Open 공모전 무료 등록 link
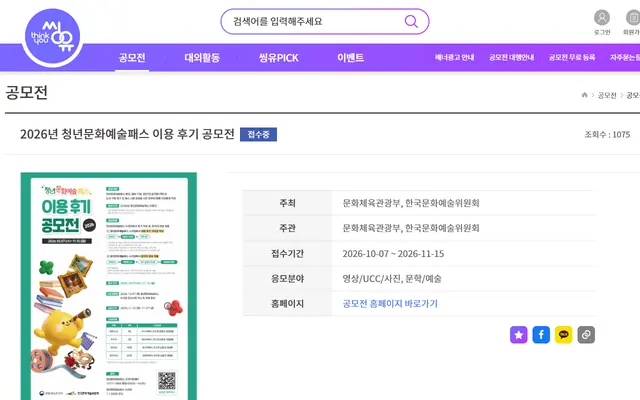 click(x=572, y=58)
